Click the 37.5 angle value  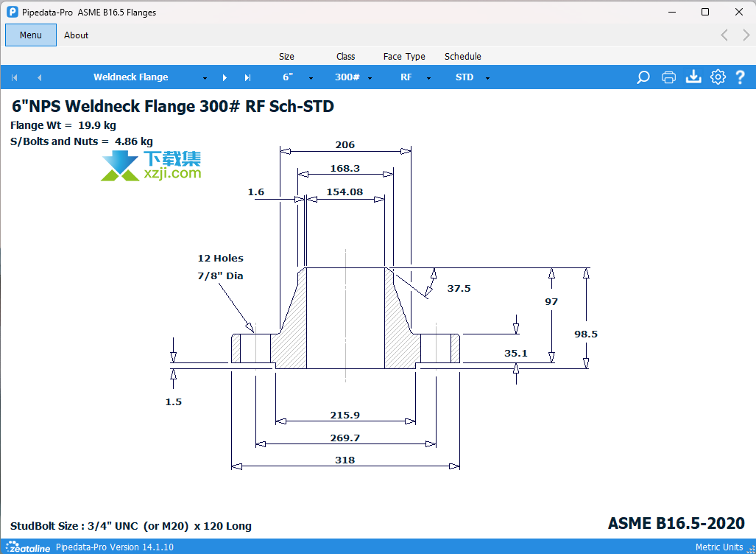[459, 289]
